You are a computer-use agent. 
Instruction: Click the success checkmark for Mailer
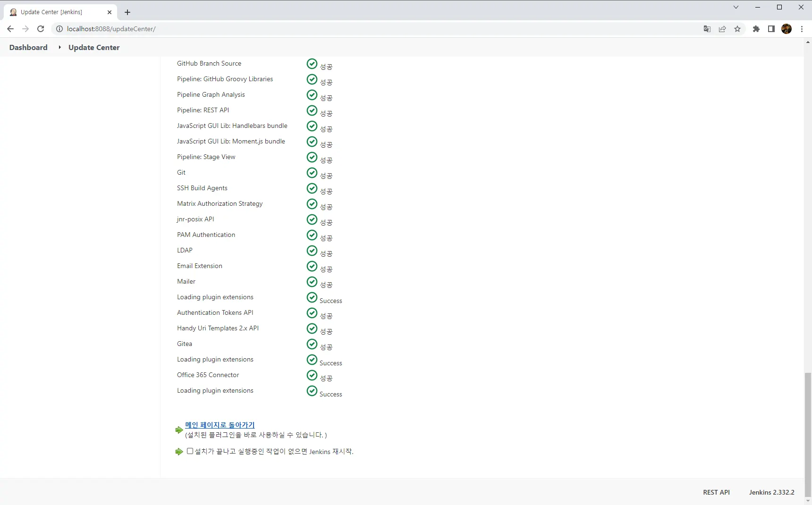312,282
